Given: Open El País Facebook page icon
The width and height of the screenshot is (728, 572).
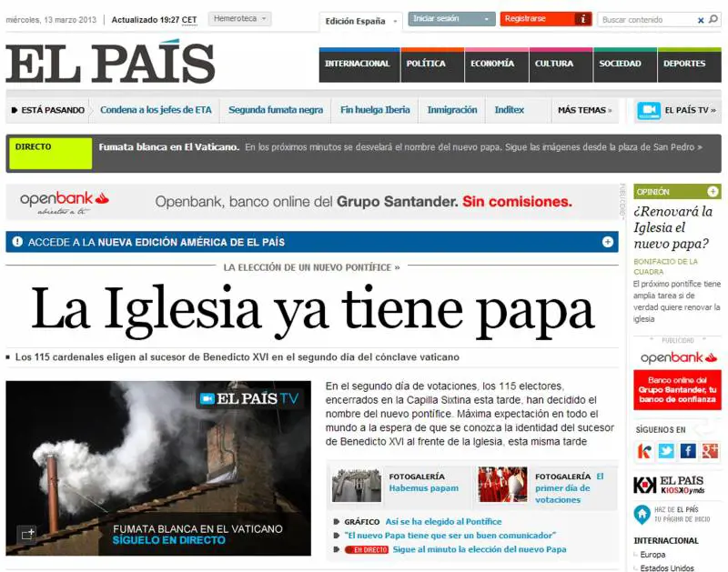Looking at the screenshot, I should [688, 451].
